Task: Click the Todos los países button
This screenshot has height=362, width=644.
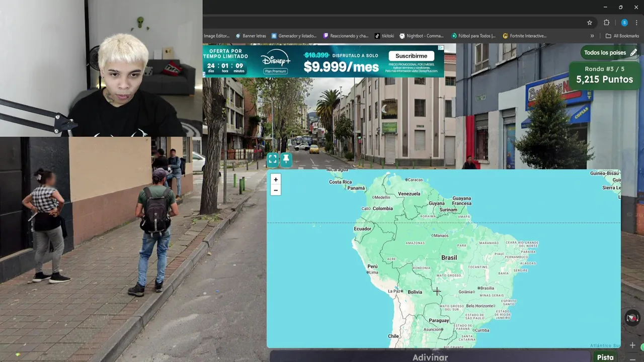Action: click(610, 52)
